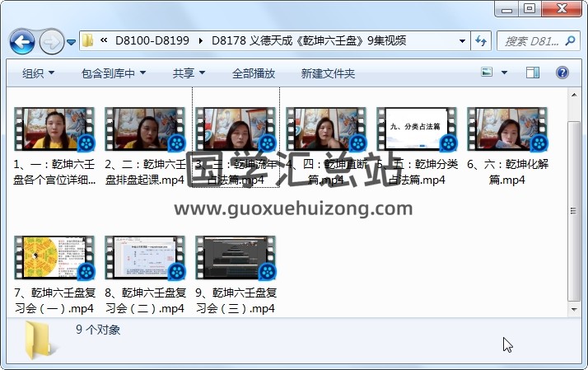This screenshot has width=588, height=370.
Task: Select video 3、三：乾坤流年占法篇.mp4 thumbnail
Action: click(236, 129)
